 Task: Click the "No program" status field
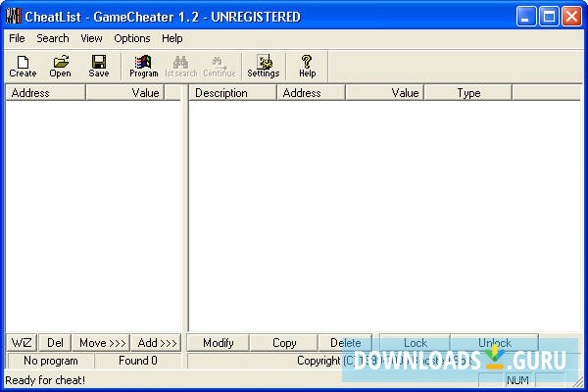(x=51, y=361)
